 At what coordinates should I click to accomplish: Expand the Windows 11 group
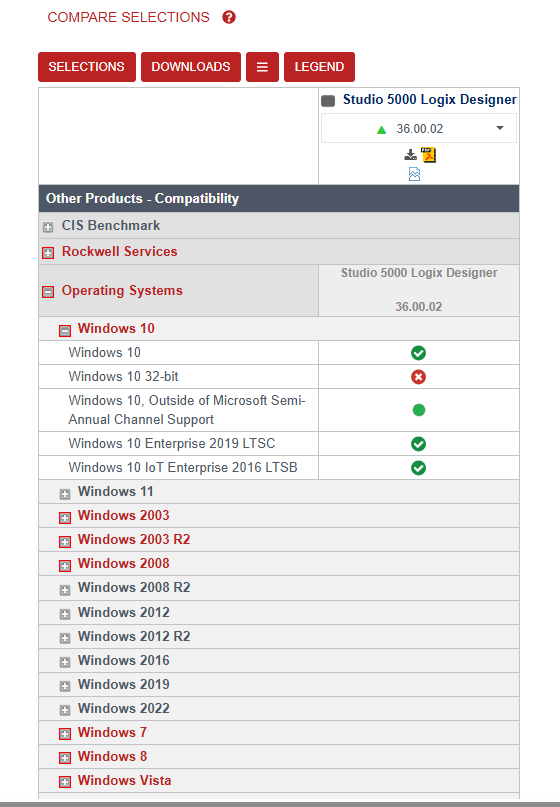click(65, 494)
